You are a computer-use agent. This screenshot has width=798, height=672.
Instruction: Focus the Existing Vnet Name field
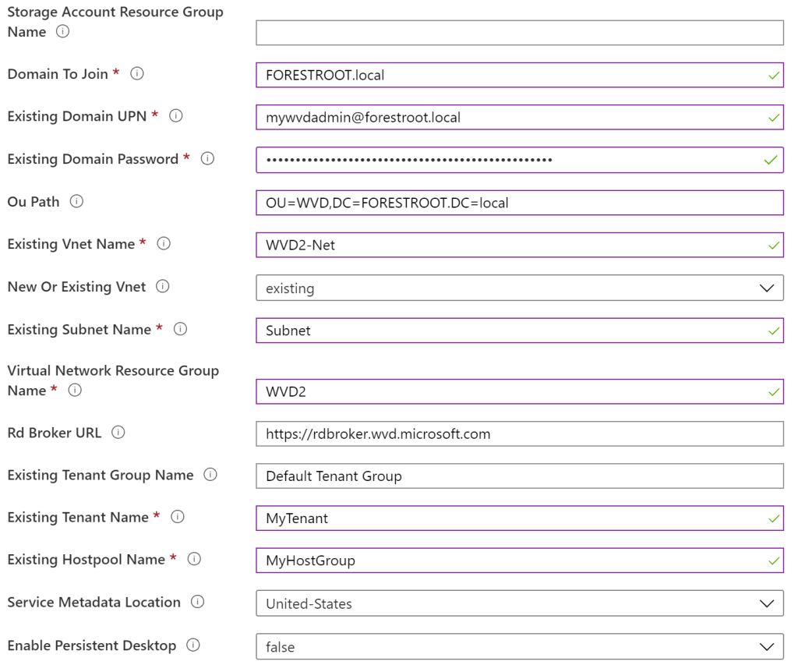click(x=520, y=245)
